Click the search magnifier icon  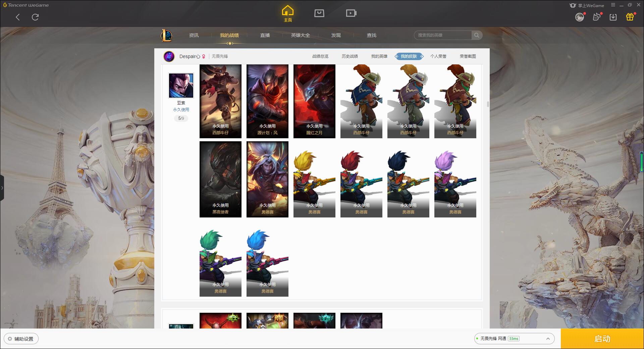[x=477, y=35]
